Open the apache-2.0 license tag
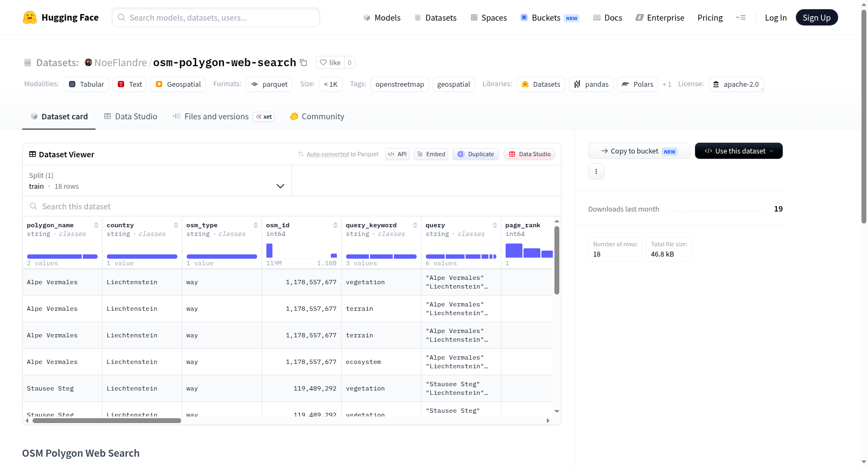Screen dimensions: 868x467 click(x=736, y=84)
